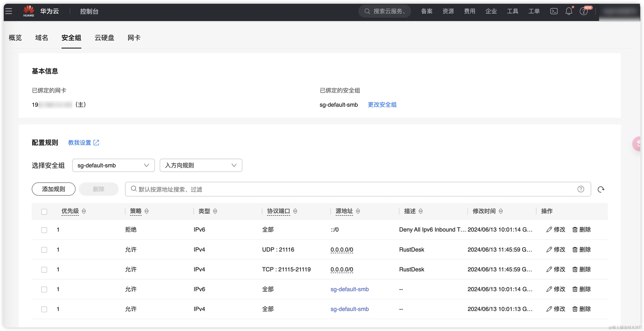Sort by 优先级 column
The height and width of the screenshot is (331, 644).
tap(84, 211)
